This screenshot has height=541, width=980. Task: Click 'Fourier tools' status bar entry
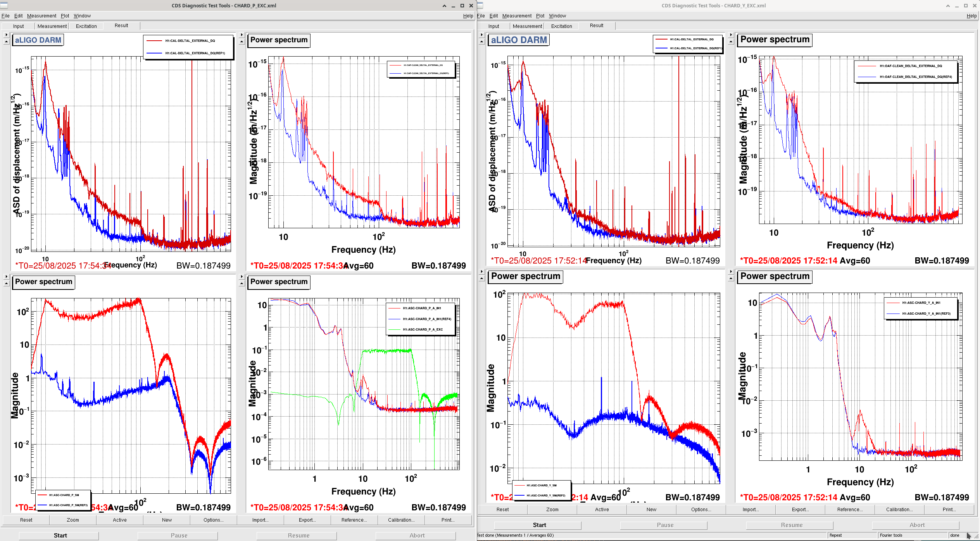click(891, 535)
